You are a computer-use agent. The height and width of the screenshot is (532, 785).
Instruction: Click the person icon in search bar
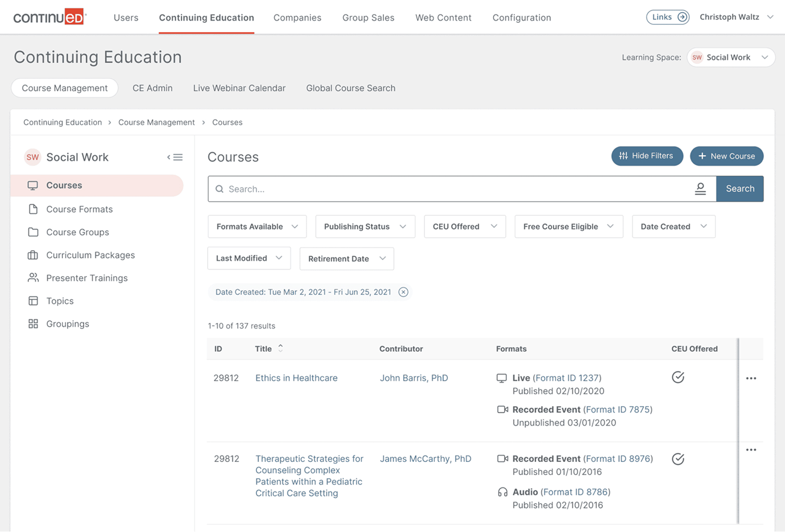pyautogui.click(x=700, y=189)
